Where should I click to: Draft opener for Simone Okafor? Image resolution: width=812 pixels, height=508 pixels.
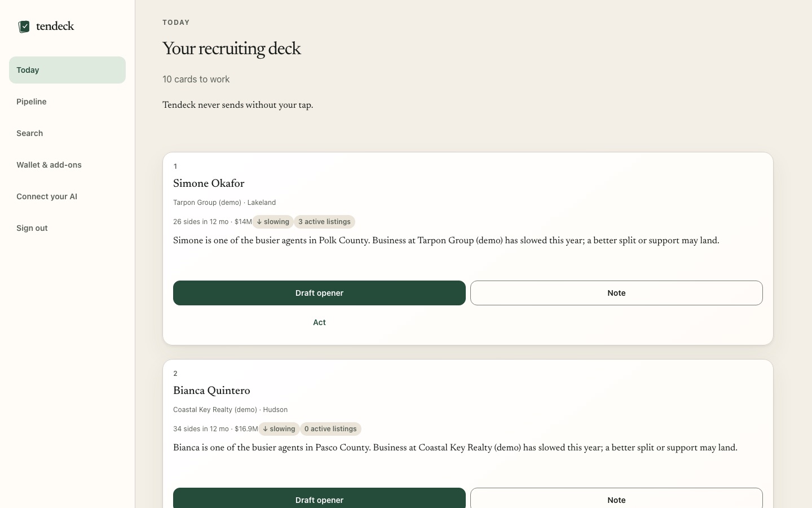pos(319,293)
